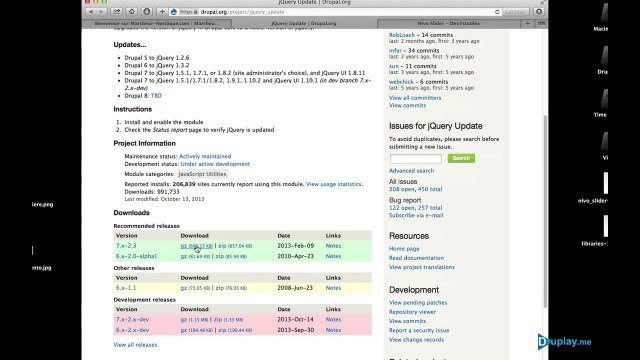This screenshot has width=640, height=360.
Task: Open the 450 total issues link
Action: point(430,189)
